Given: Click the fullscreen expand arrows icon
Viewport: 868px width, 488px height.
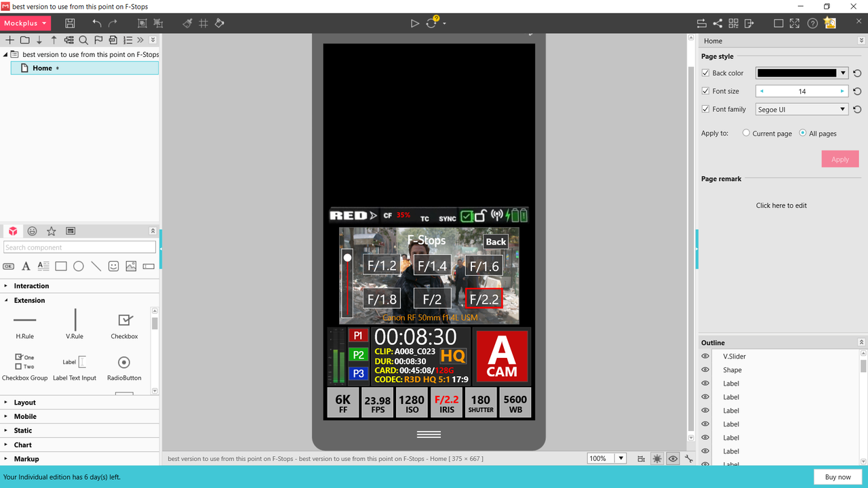Looking at the screenshot, I should (795, 23).
